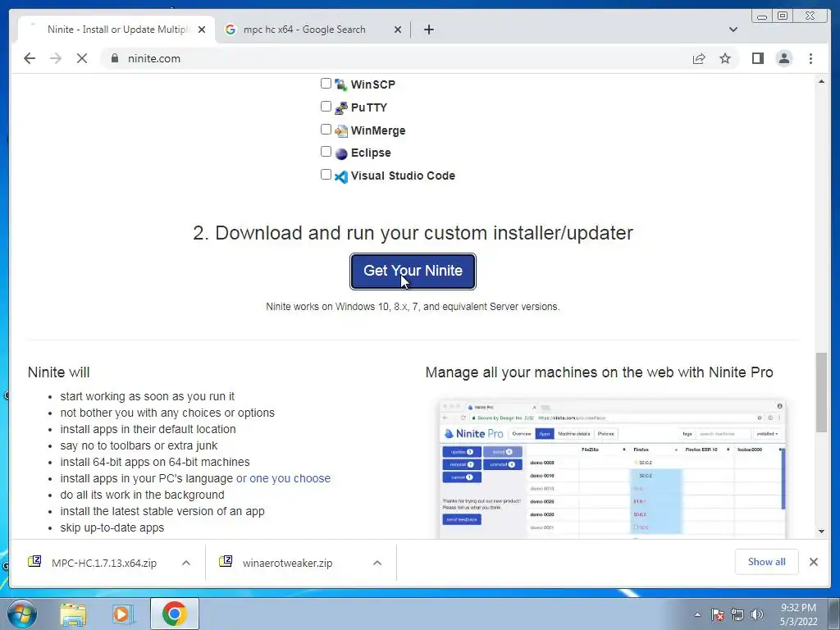Enable the WinMerge checkbox

tap(326, 130)
